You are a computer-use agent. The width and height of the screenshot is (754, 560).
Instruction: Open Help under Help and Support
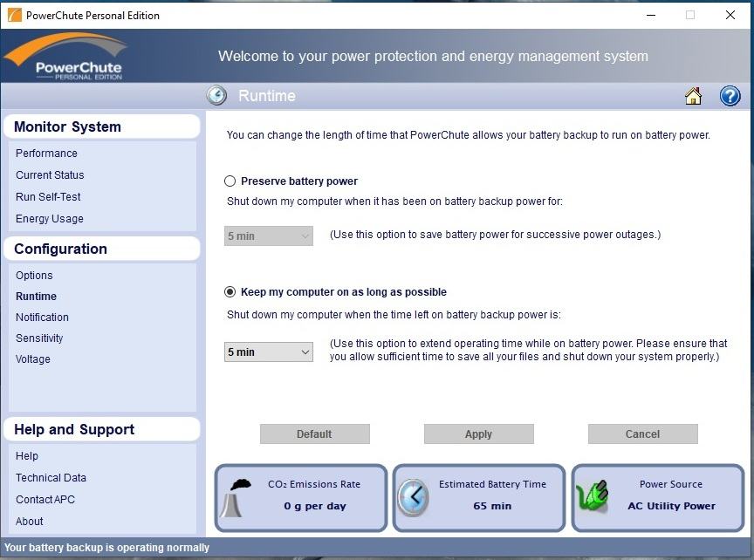pos(26,455)
